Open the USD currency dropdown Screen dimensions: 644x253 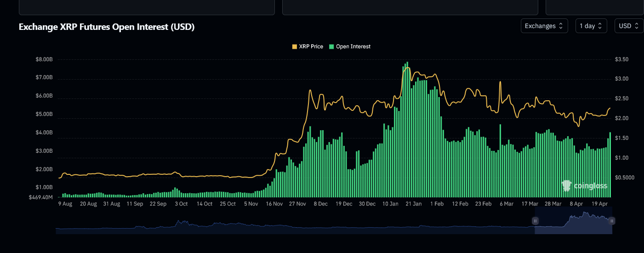(x=628, y=26)
